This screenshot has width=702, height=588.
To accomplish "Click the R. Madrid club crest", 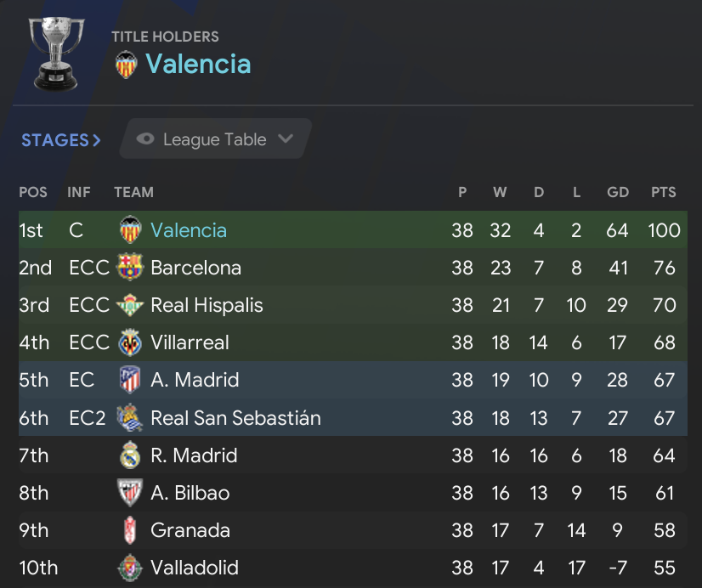I will [128, 455].
